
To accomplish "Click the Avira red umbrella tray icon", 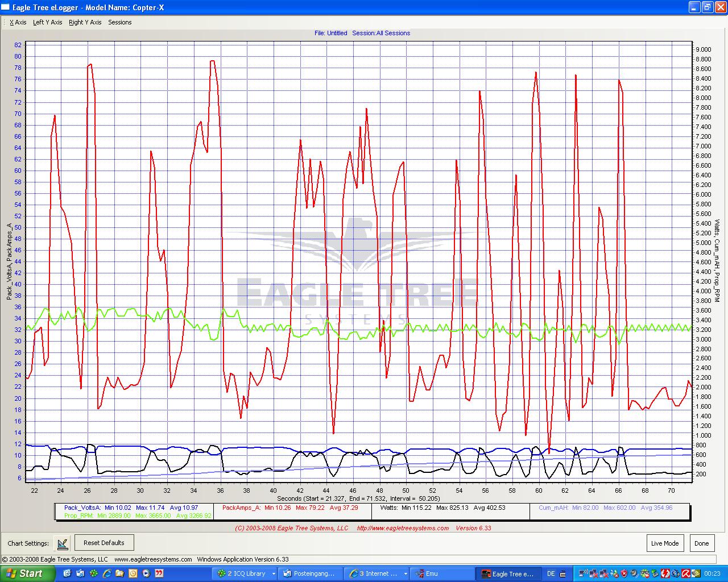I will pyautogui.click(x=686, y=574).
